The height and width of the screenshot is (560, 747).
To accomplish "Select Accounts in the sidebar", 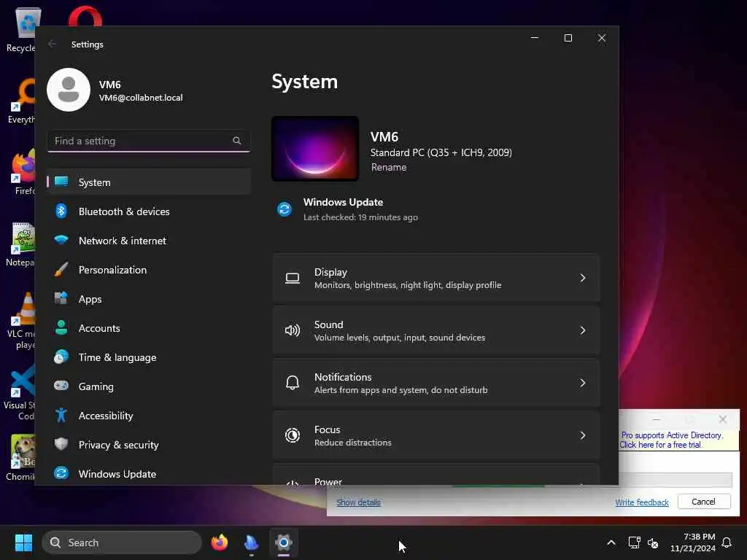I will coord(149,328).
